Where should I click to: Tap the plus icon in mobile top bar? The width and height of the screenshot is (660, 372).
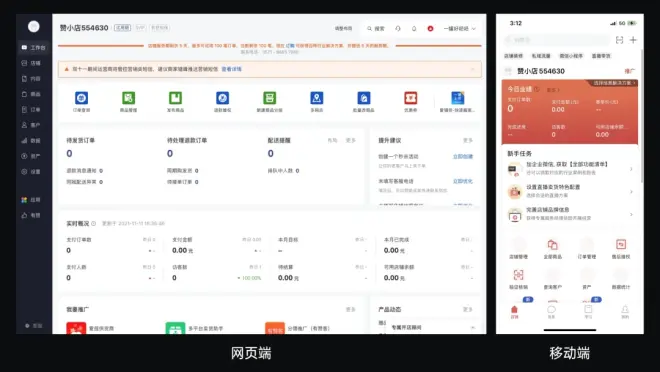(633, 40)
